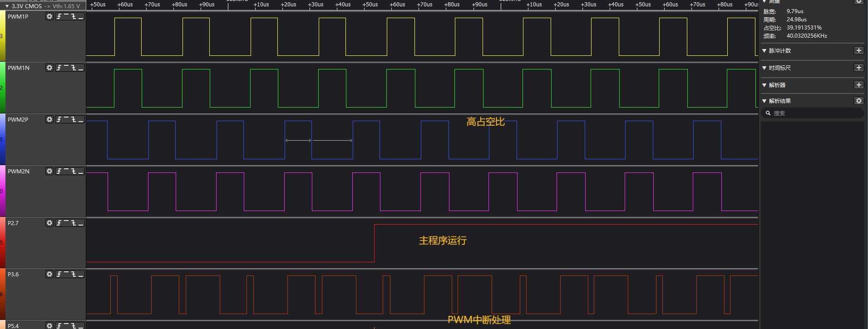
Task: Collapse the 时间标尺 section
Action: pos(764,68)
